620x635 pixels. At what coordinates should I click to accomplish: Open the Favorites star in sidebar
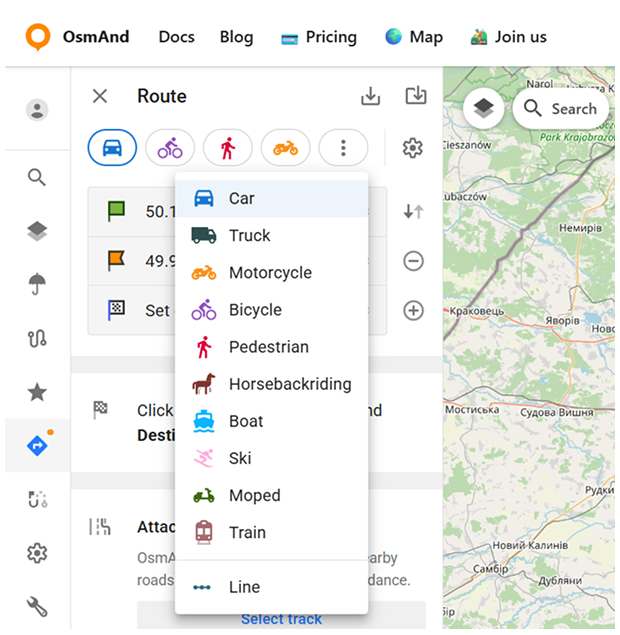pyautogui.click(x=37, y=392)
